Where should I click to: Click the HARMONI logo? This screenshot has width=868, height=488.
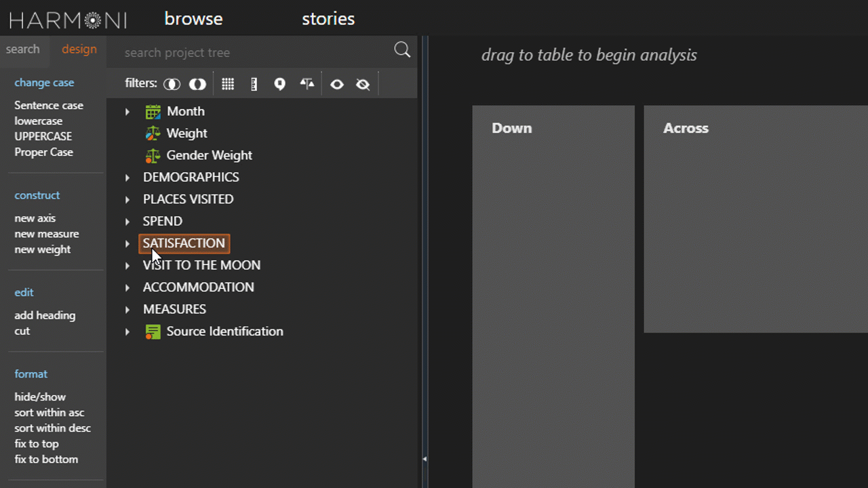(x=68, y=20)
